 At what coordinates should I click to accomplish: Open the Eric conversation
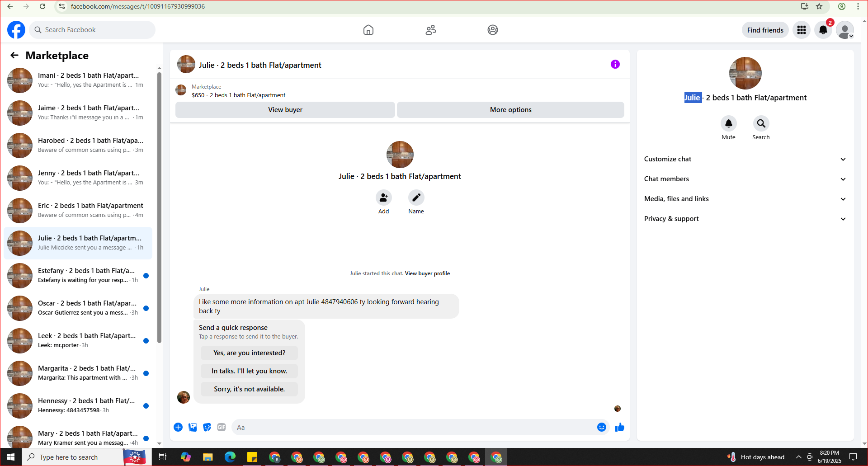(x=78, y=211)
